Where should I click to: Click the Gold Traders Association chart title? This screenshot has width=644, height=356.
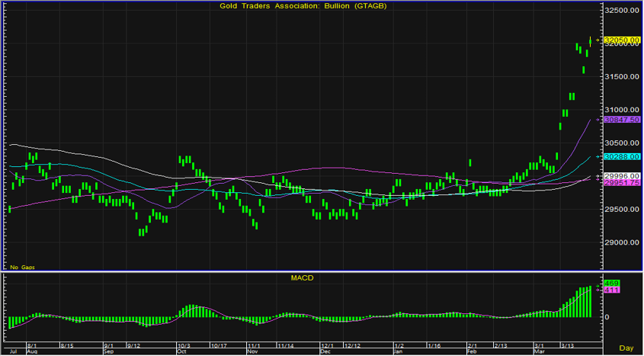pos(303,7)
